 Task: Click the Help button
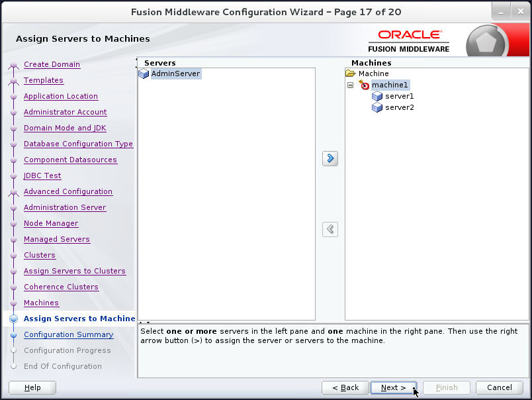(x=32, y=387)
